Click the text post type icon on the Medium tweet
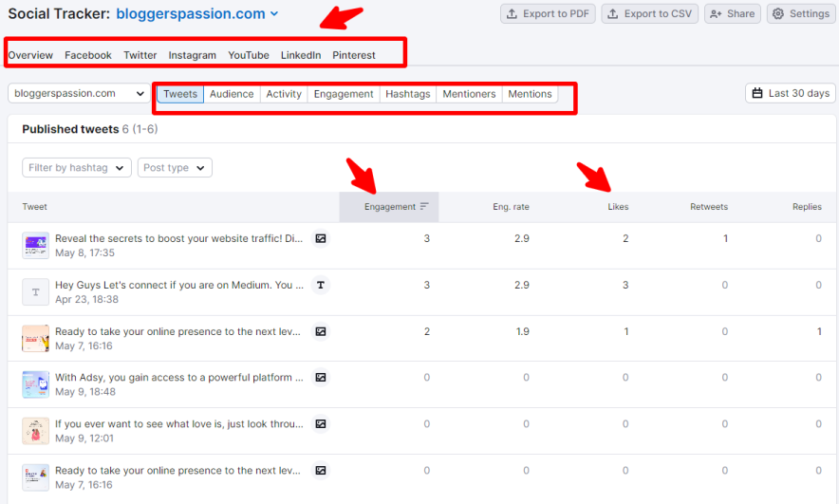839x504 pixels. point(321,285)
